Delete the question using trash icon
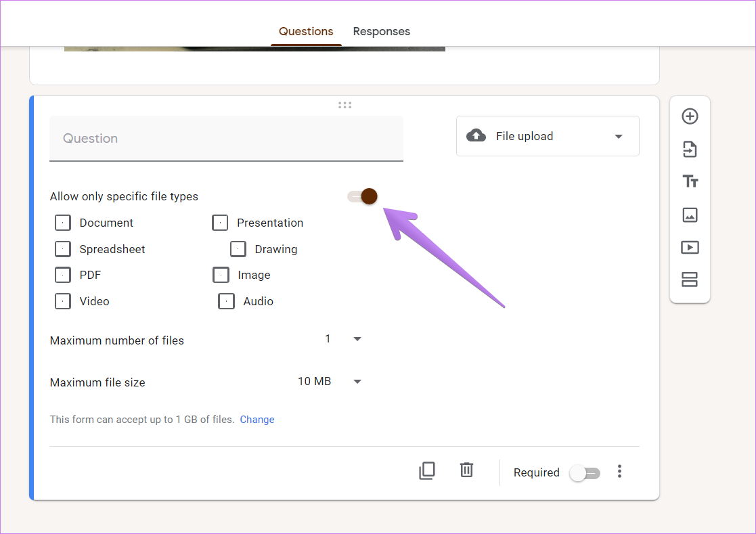The image size is (756, 534). 466,470
